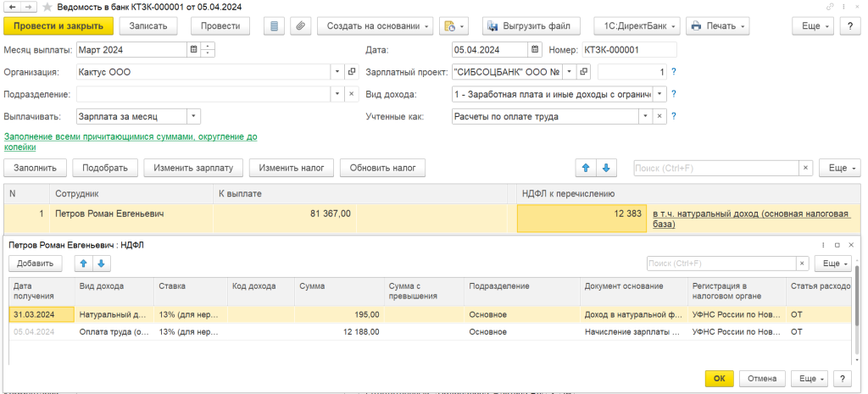Open Создать на основании dropdown
Screen dimensions: 868x394
pyautogui.click(x=375, y=26)
